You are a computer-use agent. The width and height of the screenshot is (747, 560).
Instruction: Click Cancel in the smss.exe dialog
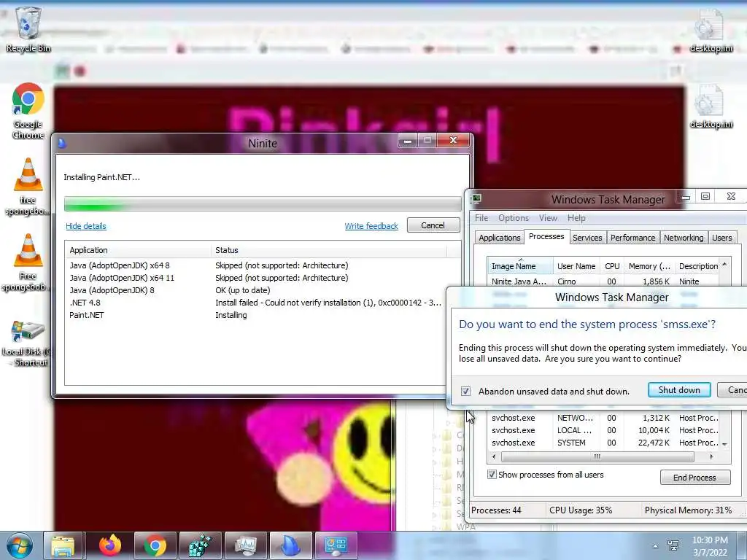732,390
